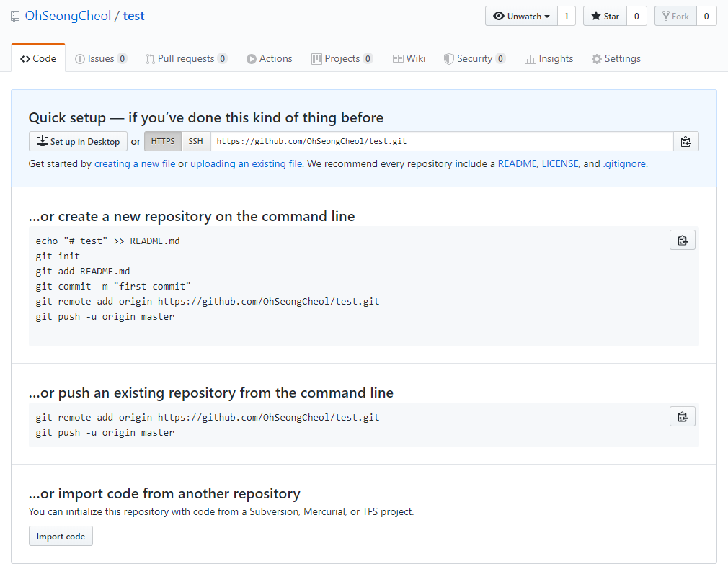Viewport: 728px width, 574px height.
Task: Click the repository book icon beside OhSeongCheol
Action: (x=15, y=17)
